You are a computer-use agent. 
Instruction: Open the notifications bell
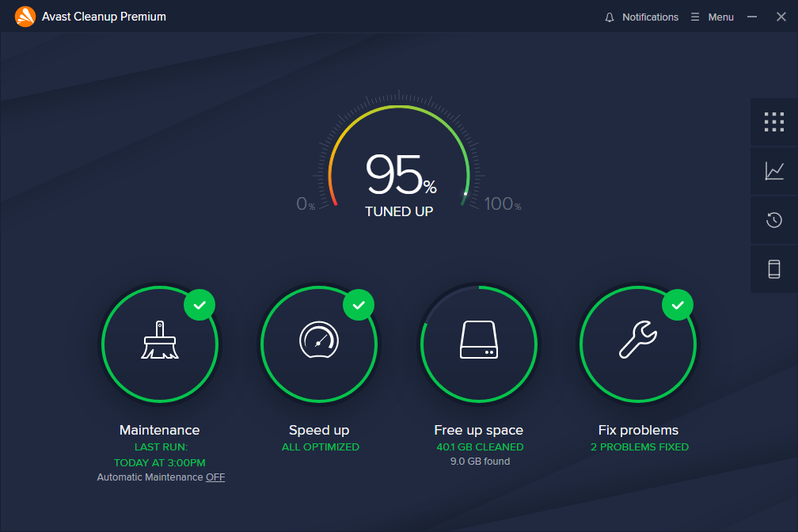[609, 17]
